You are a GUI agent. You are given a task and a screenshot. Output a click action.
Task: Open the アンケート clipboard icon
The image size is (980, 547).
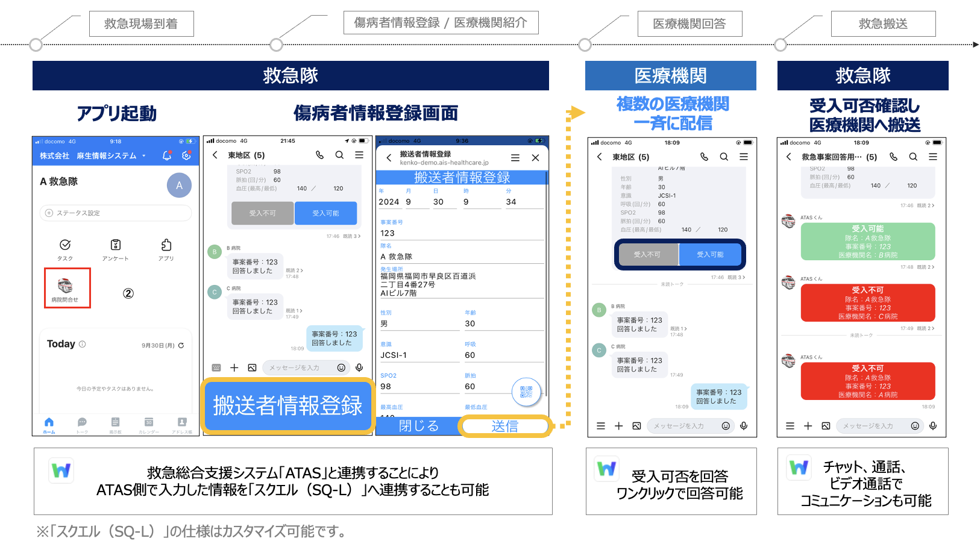(115, 245)
